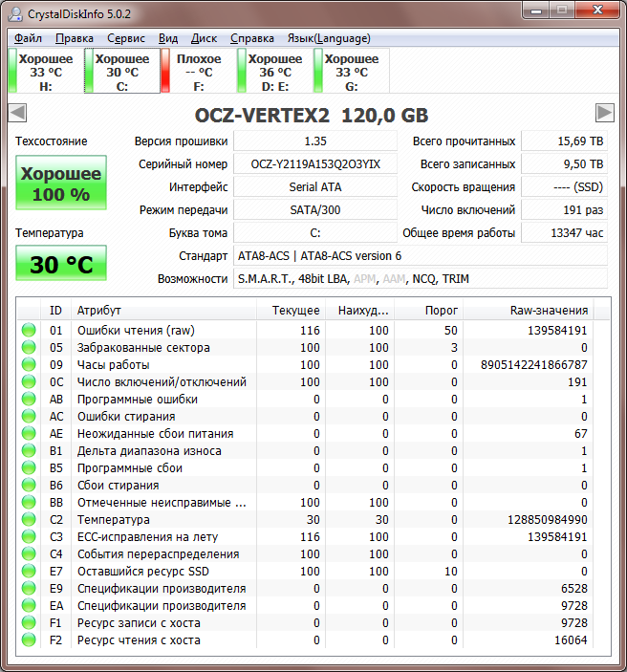The height and width of the screenshot is (672, 627).
Task: Click the OCZ-VERTEX2 120,0 GB title
Action: click(x=312, y=115)
